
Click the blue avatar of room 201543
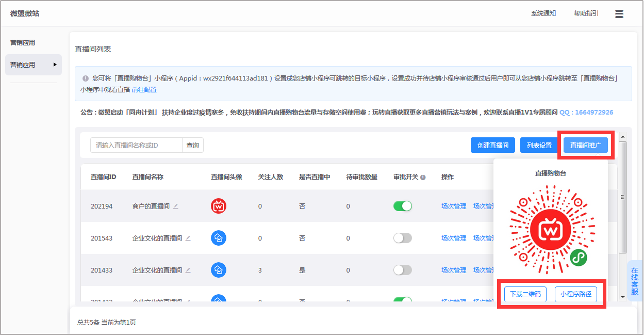click(219, 238)
